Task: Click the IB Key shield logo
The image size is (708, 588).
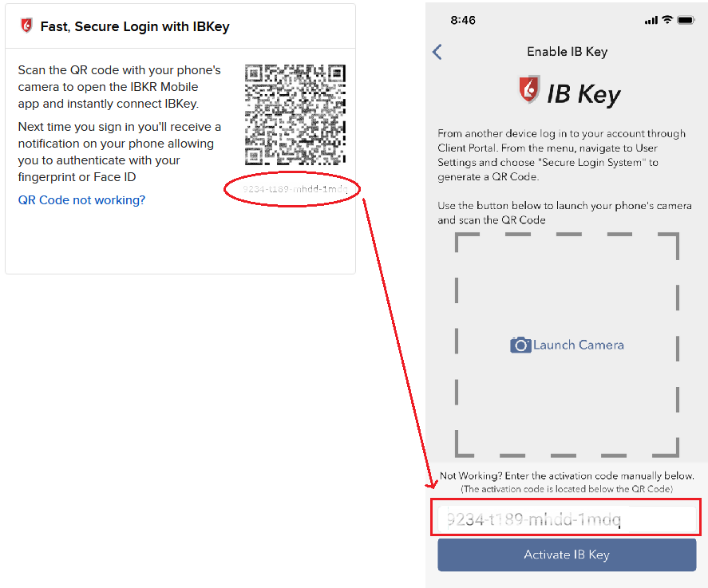Action: 529,89
